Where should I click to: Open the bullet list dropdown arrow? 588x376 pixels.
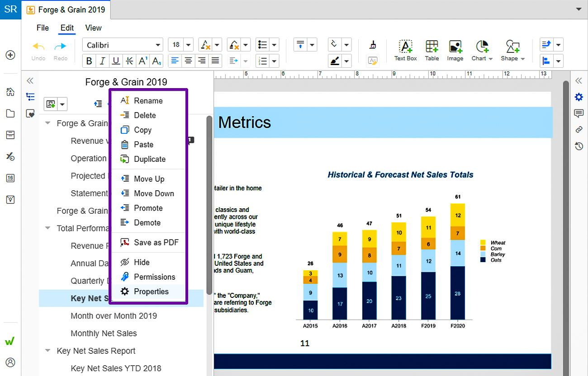(275, 45)
